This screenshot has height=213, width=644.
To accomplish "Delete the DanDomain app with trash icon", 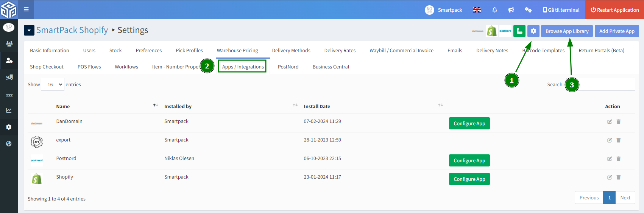I will pyautogui.click(x=619, y=122).
